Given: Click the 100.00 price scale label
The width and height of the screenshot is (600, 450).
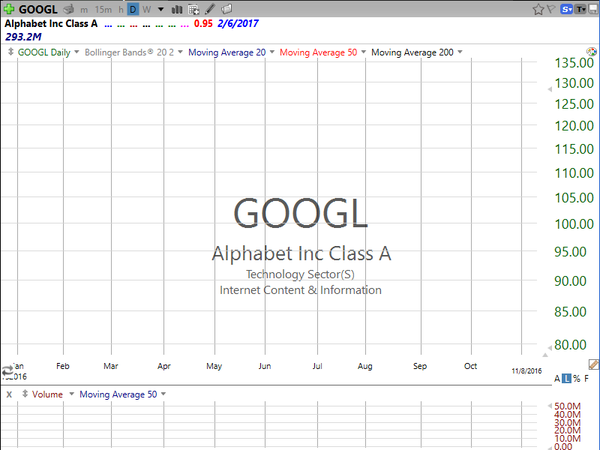Looking at the screenshot, I should tap(574, 224).
